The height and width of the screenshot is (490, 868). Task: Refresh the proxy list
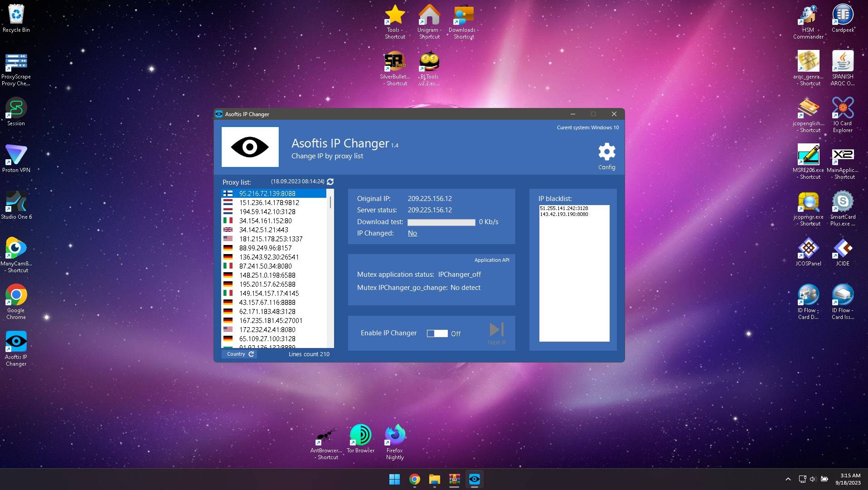330,181
